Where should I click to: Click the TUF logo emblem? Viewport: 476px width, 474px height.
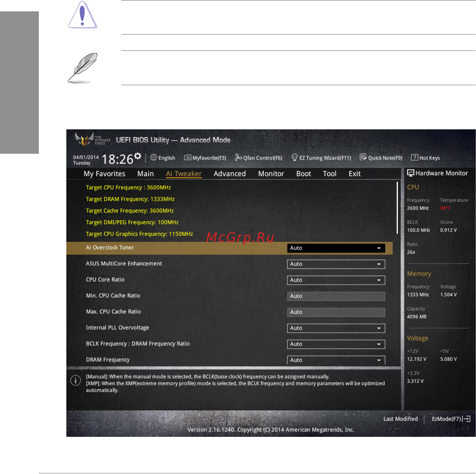point(84,139)
